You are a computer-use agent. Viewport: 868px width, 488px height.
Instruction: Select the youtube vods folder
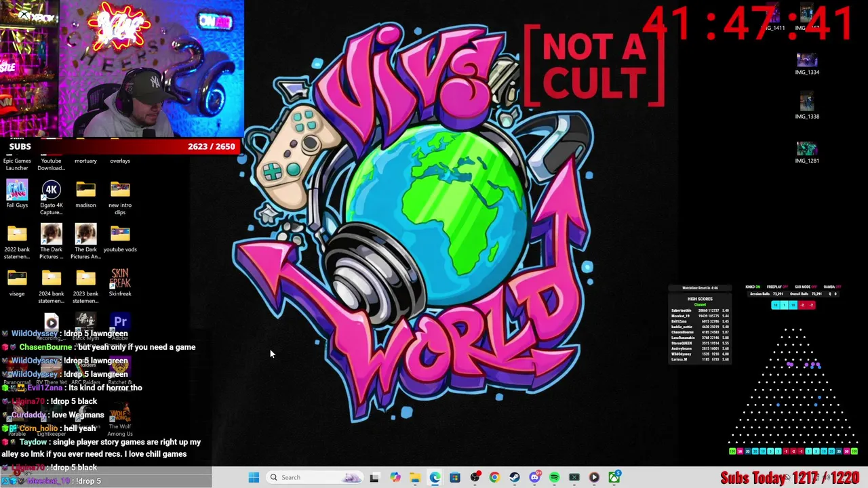[x=120, y=239]
